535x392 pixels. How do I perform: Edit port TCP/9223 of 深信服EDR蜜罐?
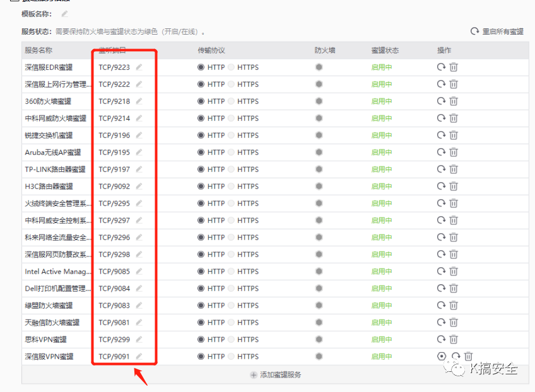click(x=139, y=67)
